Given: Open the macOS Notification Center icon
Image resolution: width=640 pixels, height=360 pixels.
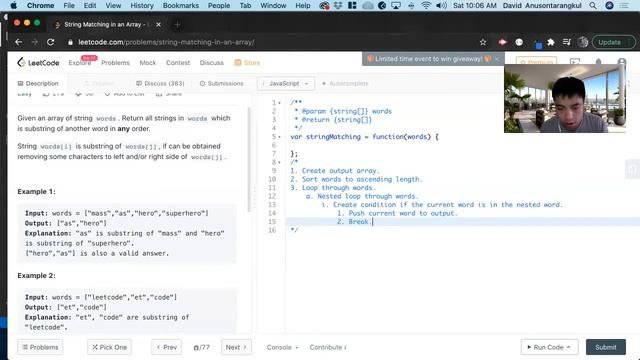Looking at the screenshot, I should (x=624, y=5).
